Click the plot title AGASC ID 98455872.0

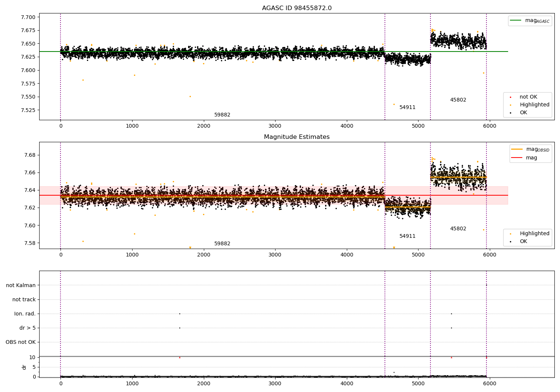coord(297,8)
